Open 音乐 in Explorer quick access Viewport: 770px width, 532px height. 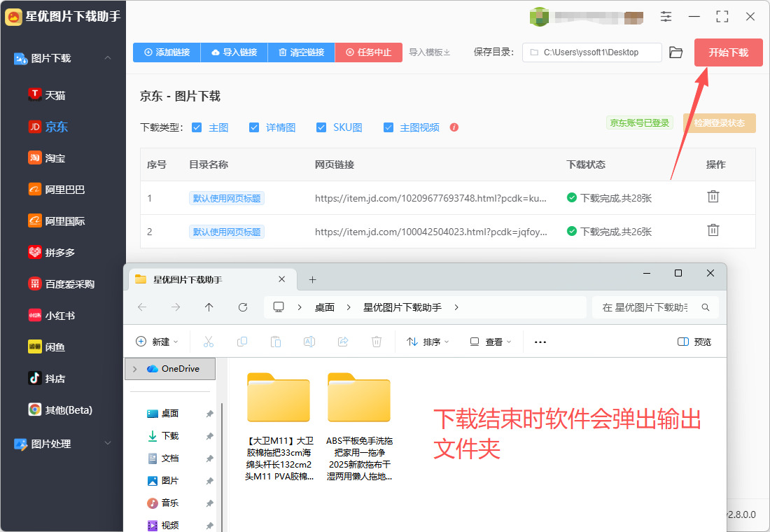click(x=170, y=503)
